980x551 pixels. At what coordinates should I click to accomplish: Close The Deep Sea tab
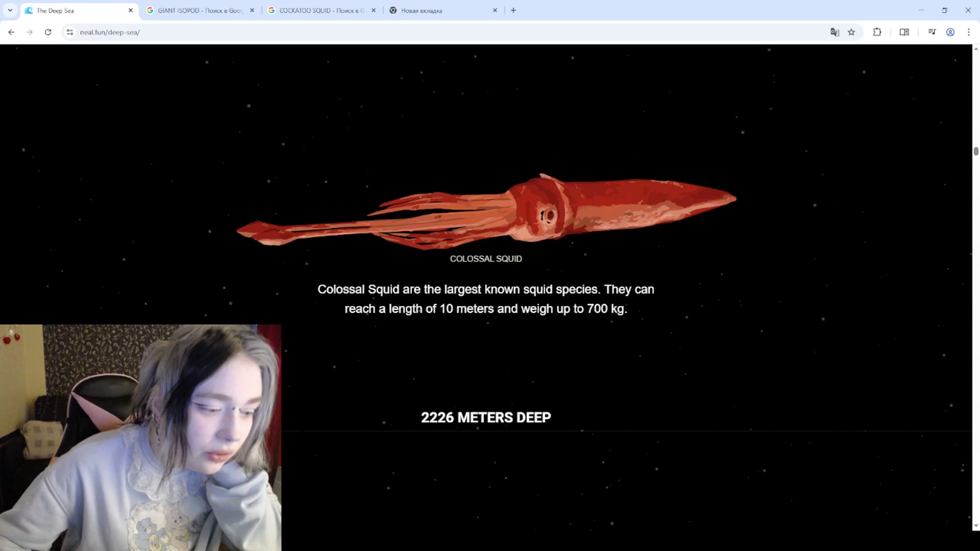pyautogui.click(x=130, y=10)
